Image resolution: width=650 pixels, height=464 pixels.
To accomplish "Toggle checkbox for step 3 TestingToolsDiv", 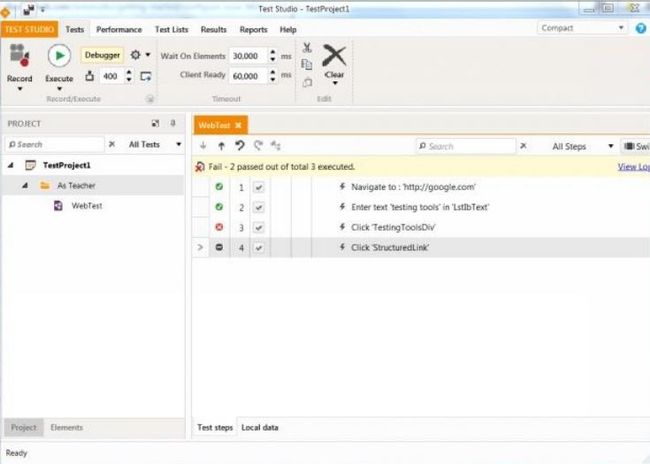I will point(259,228).
